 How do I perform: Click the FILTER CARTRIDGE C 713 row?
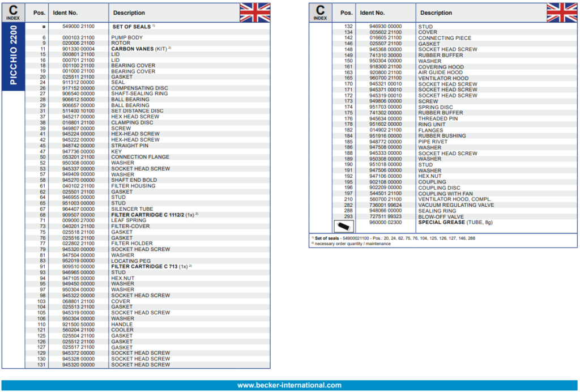click(x=150, y=266)
